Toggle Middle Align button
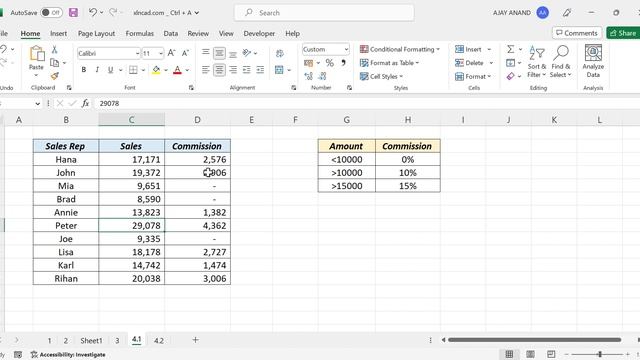 pyautogui.click(x=219, y=53)
